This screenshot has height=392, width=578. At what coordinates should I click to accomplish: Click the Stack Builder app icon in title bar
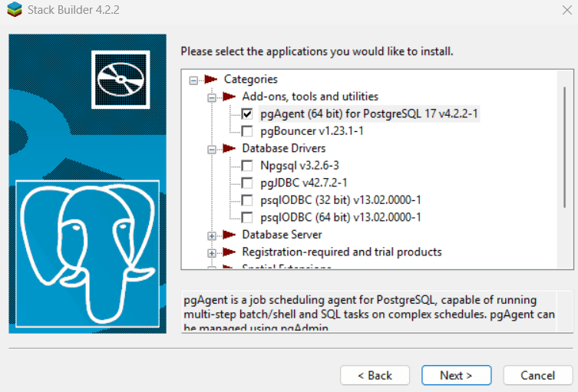point(15,9)
